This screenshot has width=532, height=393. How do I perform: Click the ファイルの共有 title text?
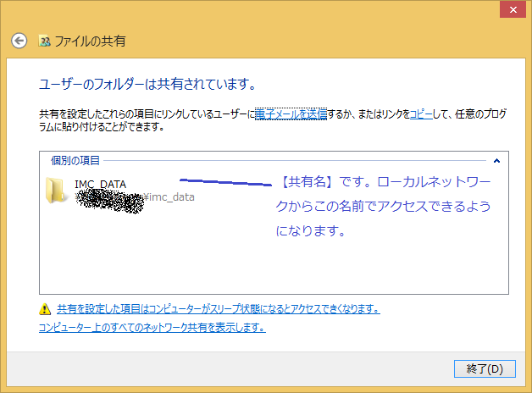point(91,41)
